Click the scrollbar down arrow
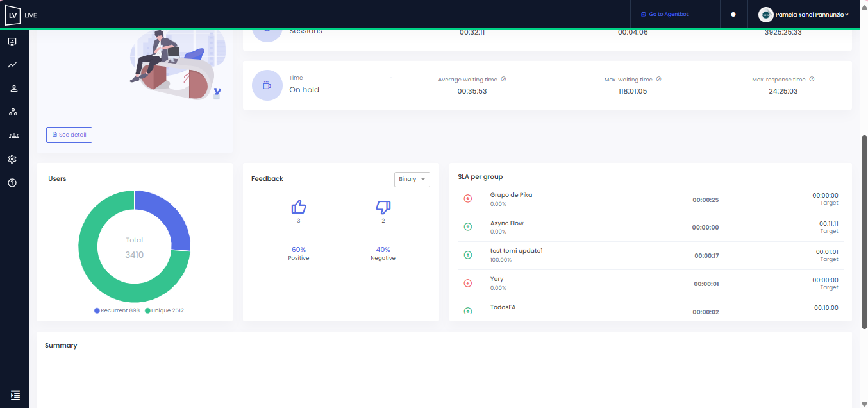The image size is (868, 408). [864, 404]
